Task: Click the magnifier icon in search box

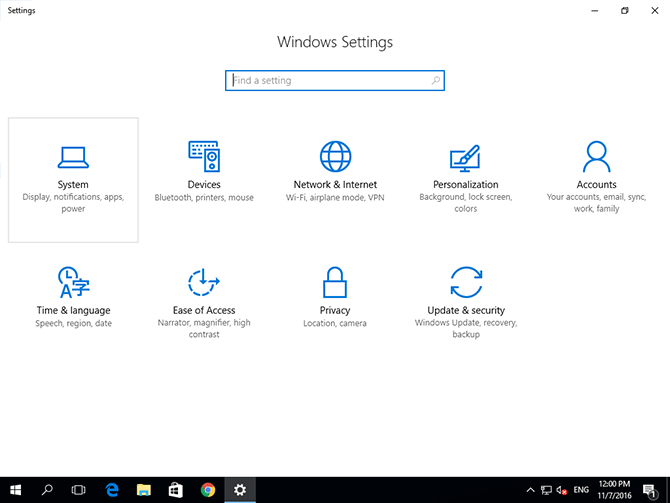Action: pyautogui.click(x=435, y=80)
